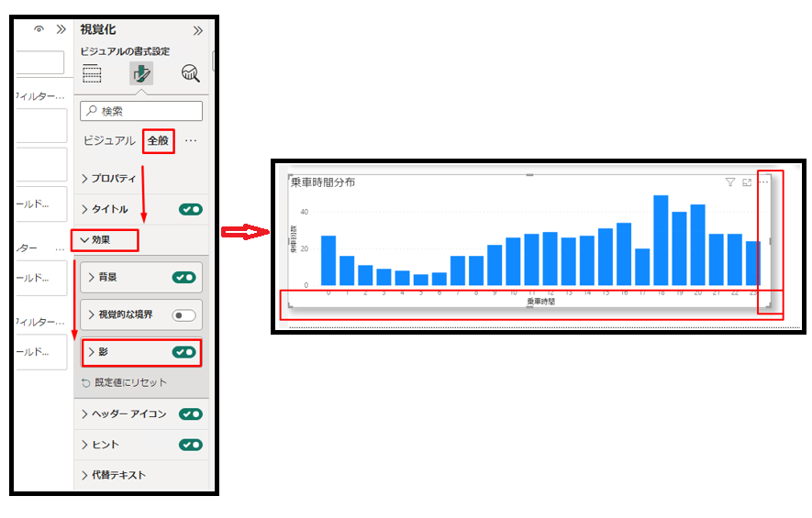The width and height of the screenshot is (812, 518).
Task: Click 既定値にリセット link
Action: click(124, 382)
